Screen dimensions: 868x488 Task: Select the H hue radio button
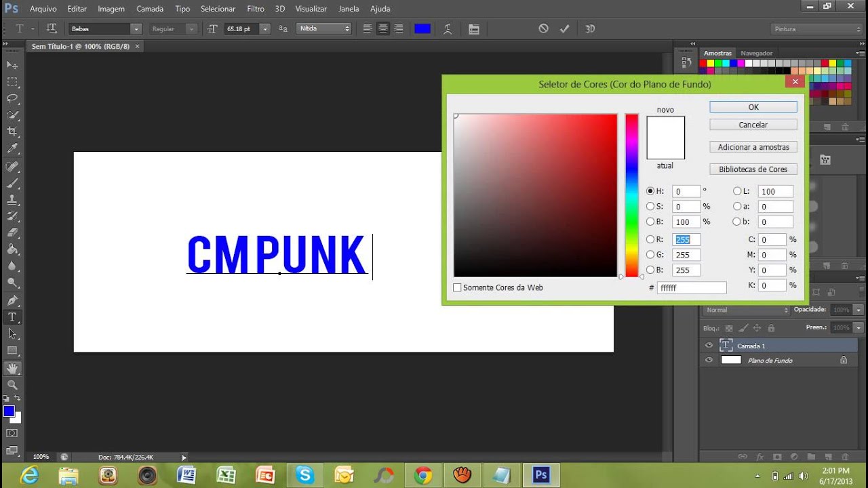click(x=650, y=191)
